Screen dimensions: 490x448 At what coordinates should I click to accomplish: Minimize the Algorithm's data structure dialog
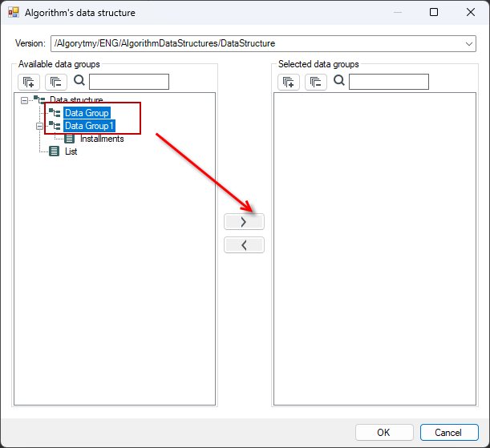click(x=398, y=13)
